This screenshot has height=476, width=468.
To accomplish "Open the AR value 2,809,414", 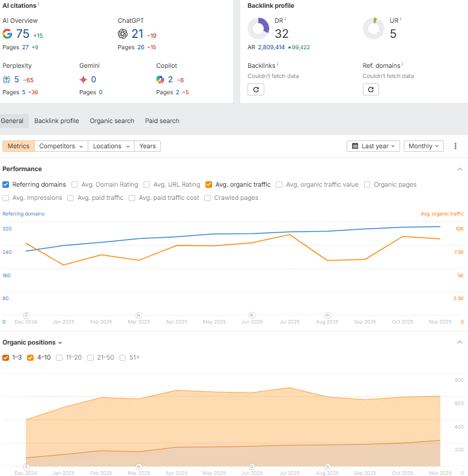I will click(x=272, y=47).
